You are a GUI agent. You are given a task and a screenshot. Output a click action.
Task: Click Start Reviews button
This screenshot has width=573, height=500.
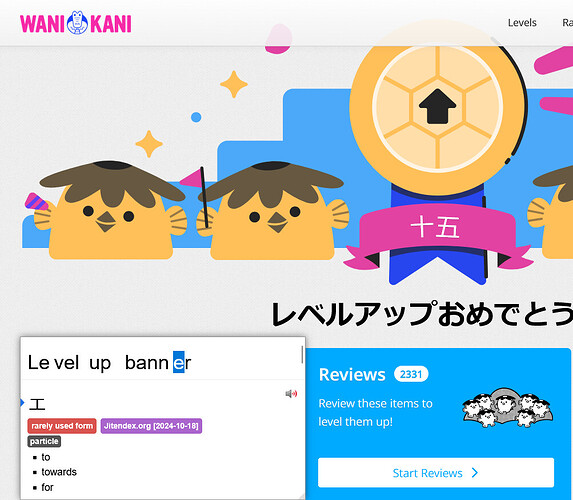click(436, 473)
